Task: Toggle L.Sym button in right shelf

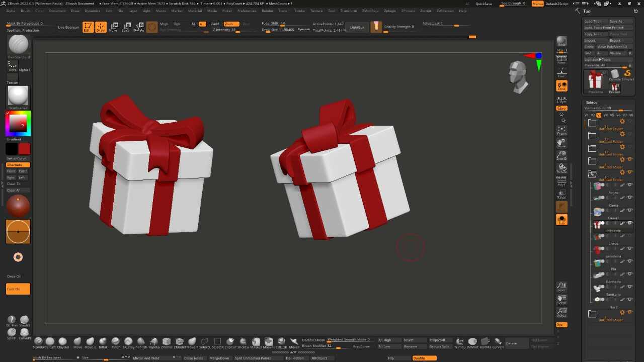Action: [x=561, y=99]
